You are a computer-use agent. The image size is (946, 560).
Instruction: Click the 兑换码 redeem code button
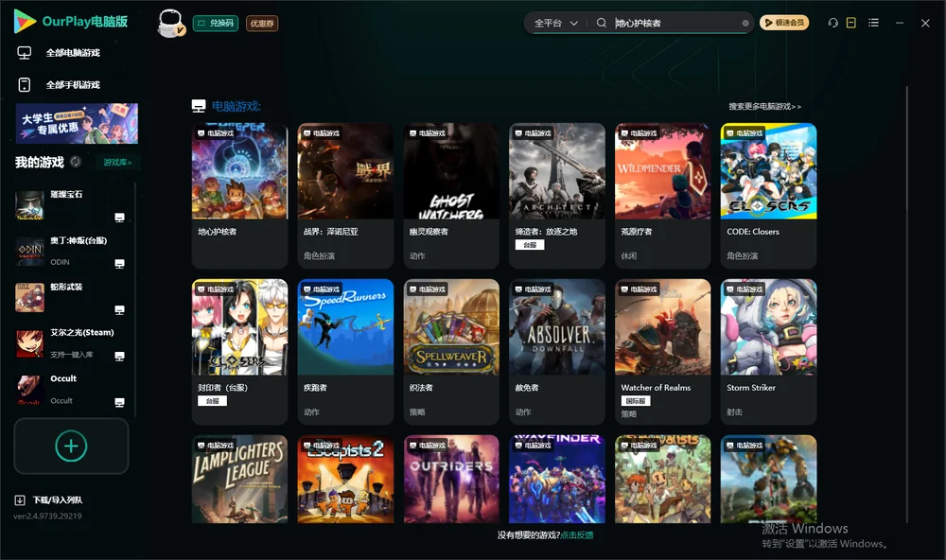click(216, 23)
